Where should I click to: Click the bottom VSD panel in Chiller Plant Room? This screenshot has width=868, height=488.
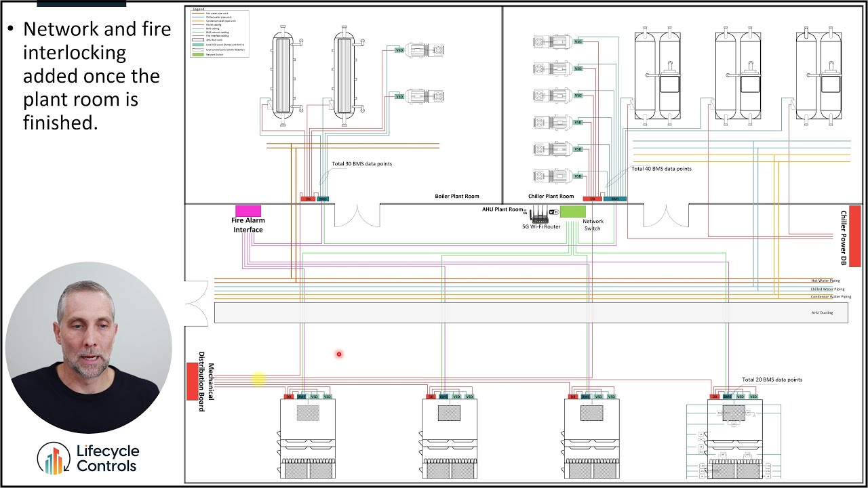pos(578,176)
